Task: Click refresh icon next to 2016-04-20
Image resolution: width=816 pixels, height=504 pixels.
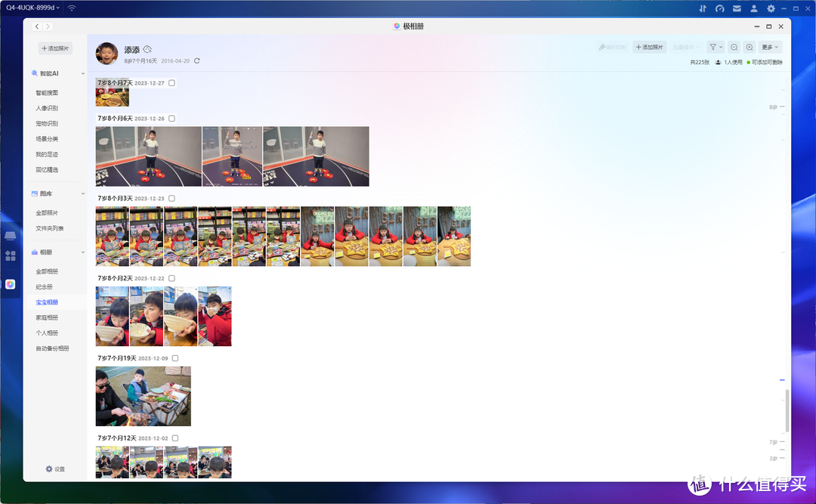Action: pyautogui.click(x=196, y=61)
